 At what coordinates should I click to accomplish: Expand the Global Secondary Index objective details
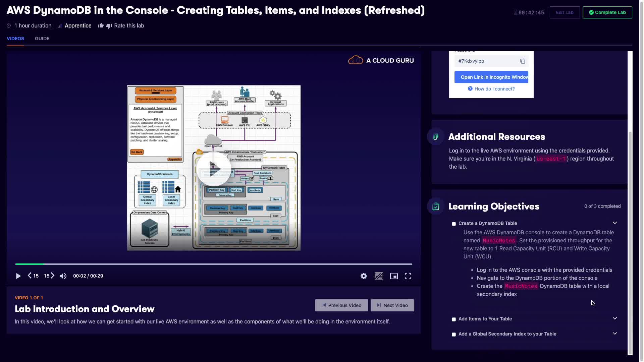(x=614, y=334)
